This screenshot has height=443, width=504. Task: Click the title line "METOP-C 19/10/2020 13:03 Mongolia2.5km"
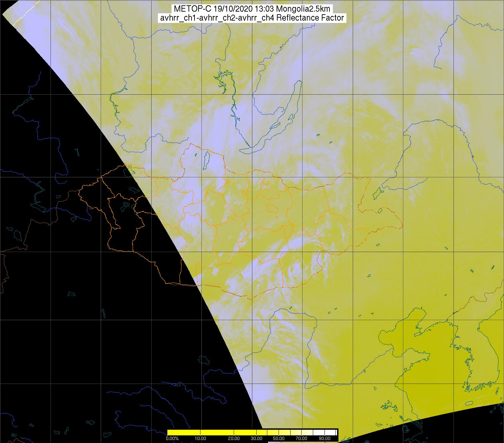click(252, 9)
